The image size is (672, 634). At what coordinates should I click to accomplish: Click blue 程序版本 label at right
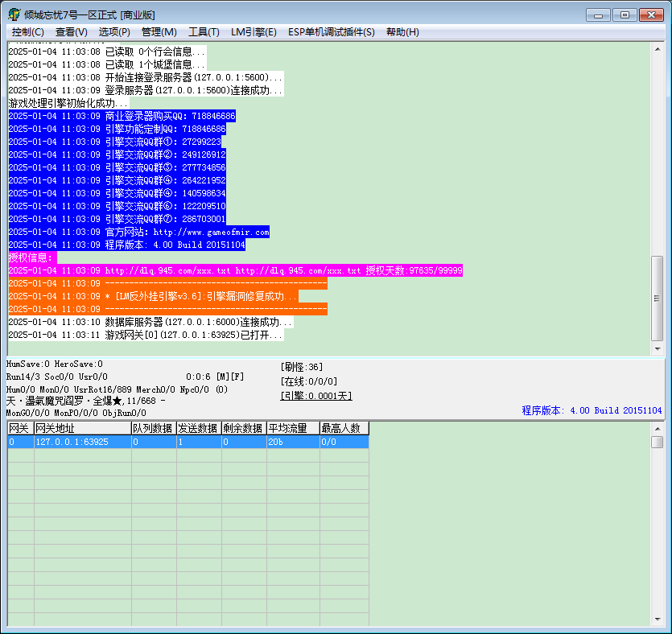coord(592,410)
